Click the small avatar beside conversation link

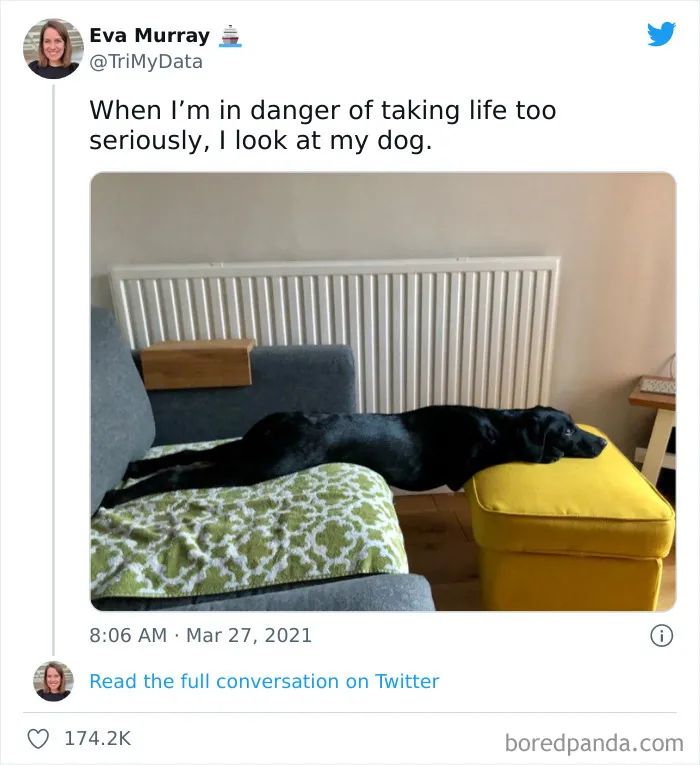[x=53, y=681]
